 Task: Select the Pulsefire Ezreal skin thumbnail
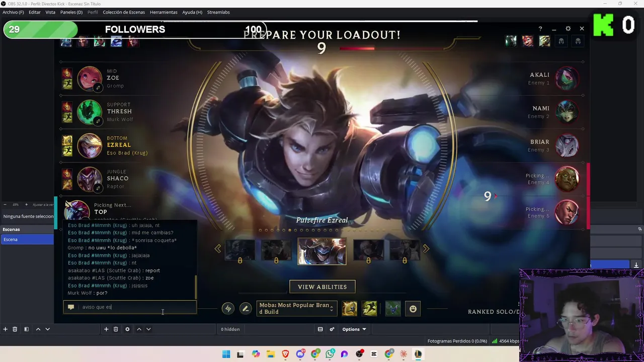coord(322,251)
